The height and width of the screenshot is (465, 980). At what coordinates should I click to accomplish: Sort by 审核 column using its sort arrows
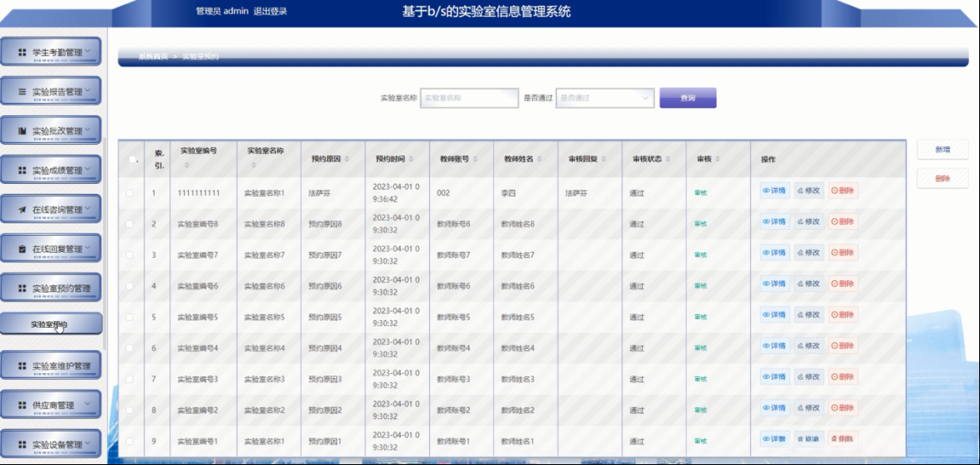coord(717,160)
